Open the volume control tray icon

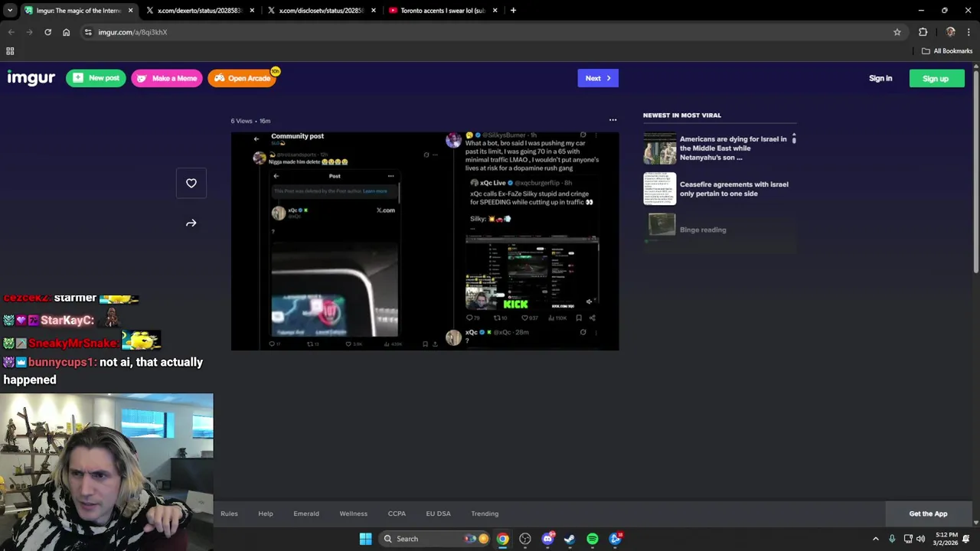click(x=921, y=539)
